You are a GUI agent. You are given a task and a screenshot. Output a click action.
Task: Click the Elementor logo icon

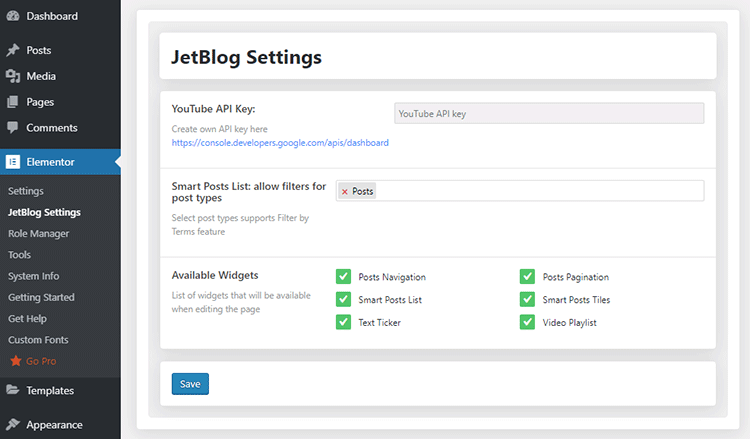pos(13,162)
